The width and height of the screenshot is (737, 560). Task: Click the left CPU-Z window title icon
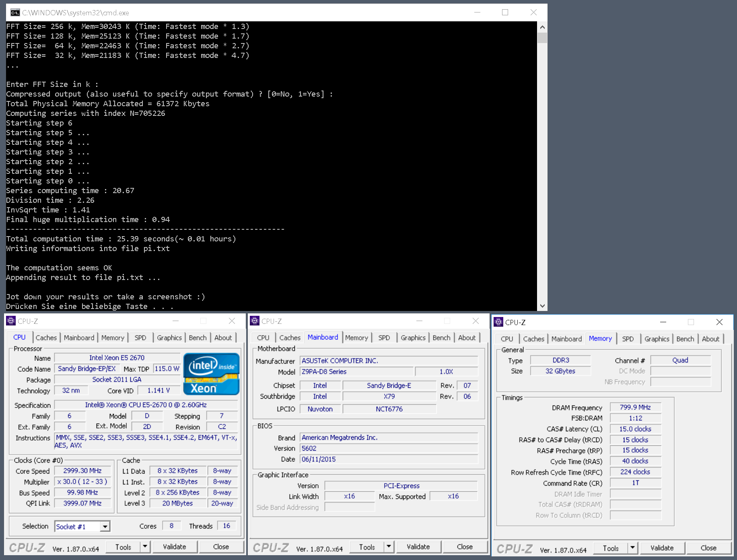(11, 321)
